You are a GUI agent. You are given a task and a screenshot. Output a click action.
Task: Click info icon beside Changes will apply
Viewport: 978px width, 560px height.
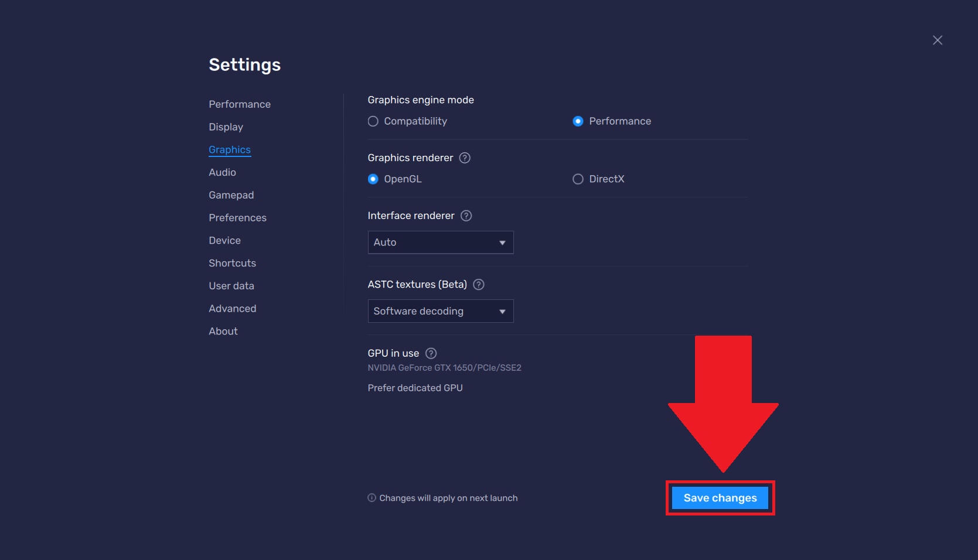pyautogui.click(x=372, y=498)
